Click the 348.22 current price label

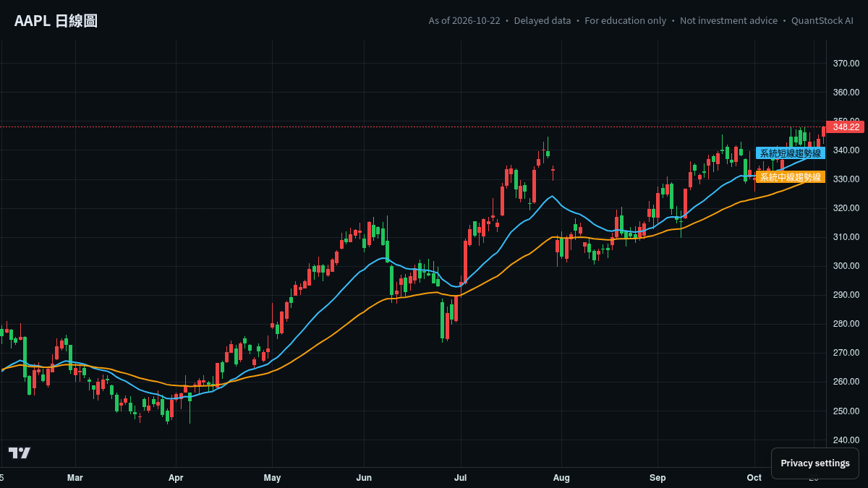(846, 127)
